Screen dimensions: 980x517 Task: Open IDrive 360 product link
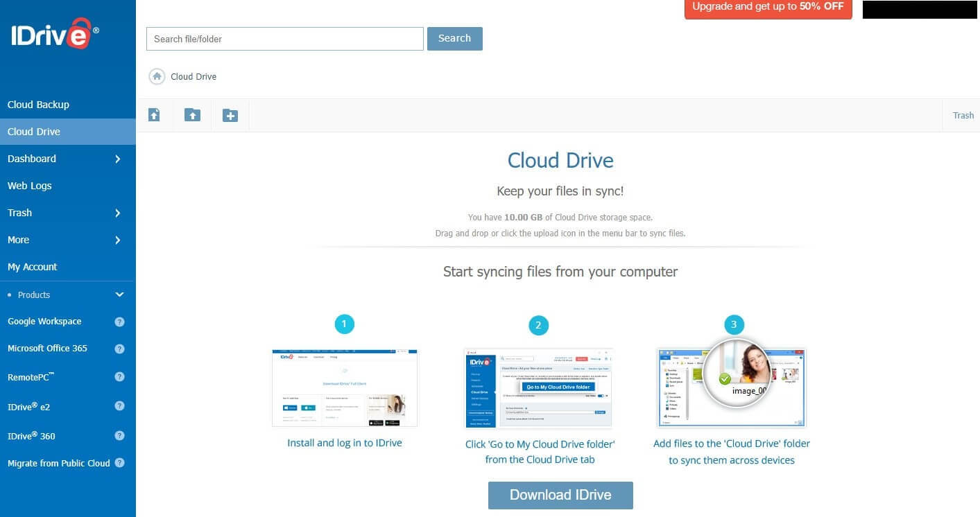pyautogui.click(x=31, y=436)
